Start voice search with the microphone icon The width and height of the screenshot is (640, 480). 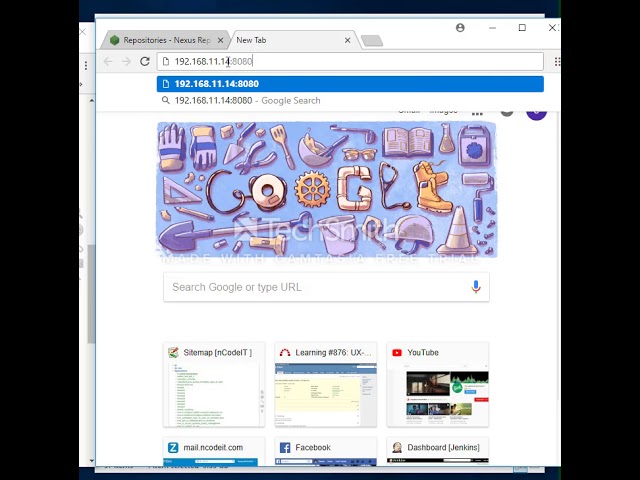point(476,287)
